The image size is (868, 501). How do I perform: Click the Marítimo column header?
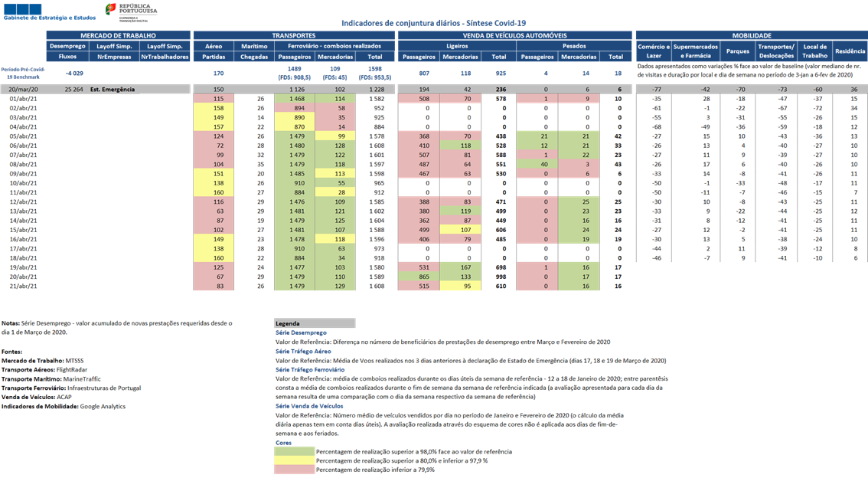254,46
